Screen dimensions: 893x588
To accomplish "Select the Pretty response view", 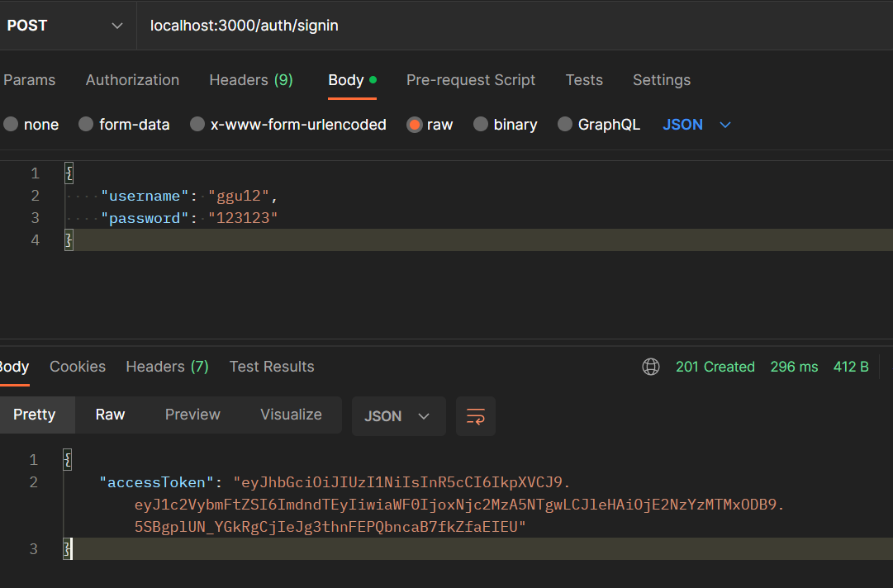I will coord(34,415).
